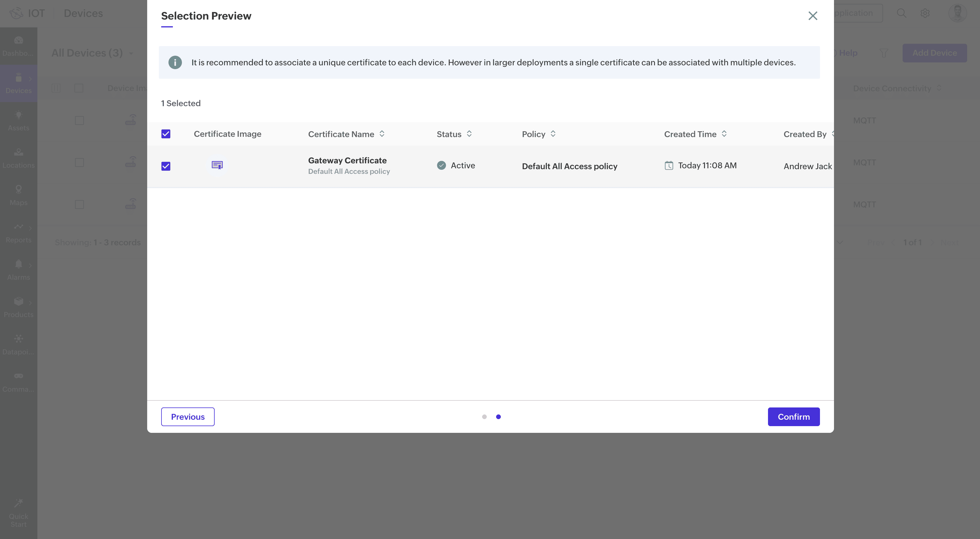Click the user avatar icon
Viewport: 980px width, 539px height.
(x=957, y=13)
